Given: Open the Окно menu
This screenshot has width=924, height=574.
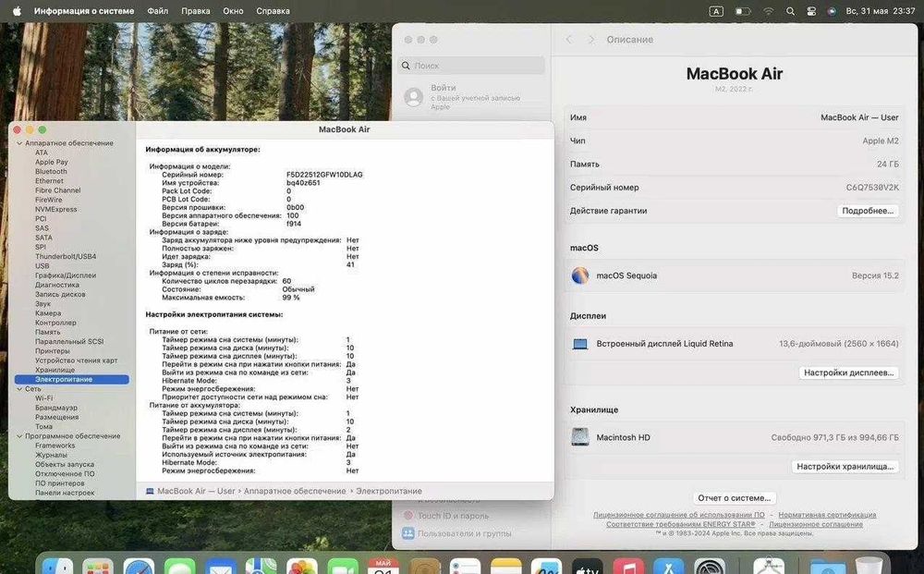Looking at the screenshot, I should pos(233,11).
